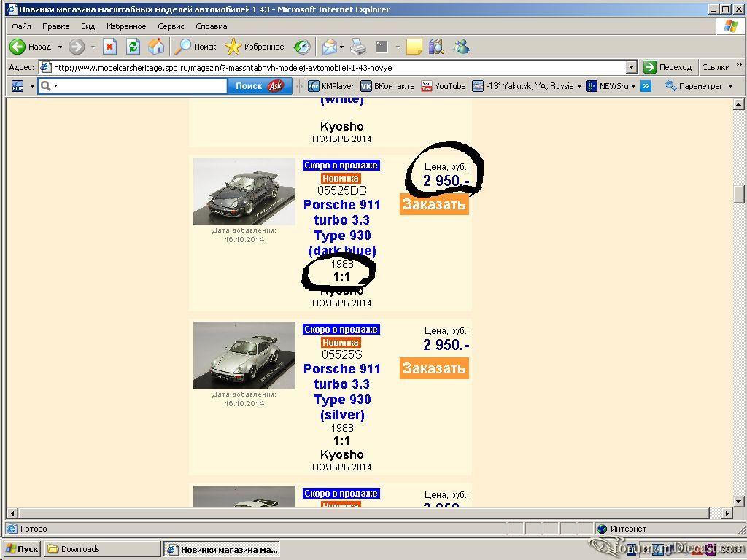Viewport: 747px width, 560px height.
Task: Click the 05525S article number
Action: point(342,354)
